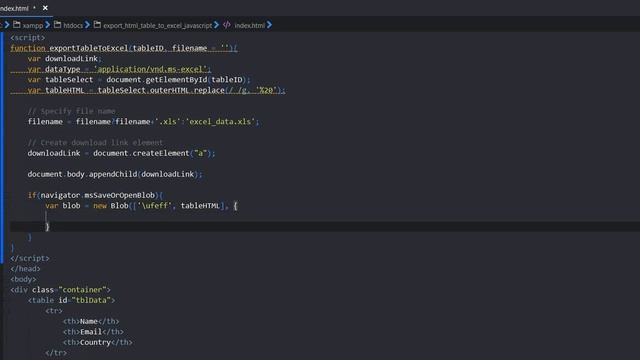Screen dimensions: 640x360
Task: Click the folder icon before htdocs
Action: [58, 25]
